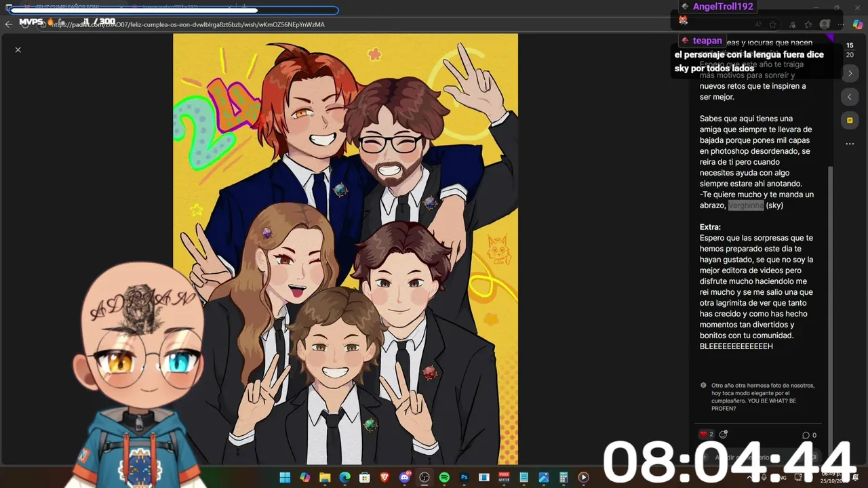Open Photoshop from the taskbar

465,477
